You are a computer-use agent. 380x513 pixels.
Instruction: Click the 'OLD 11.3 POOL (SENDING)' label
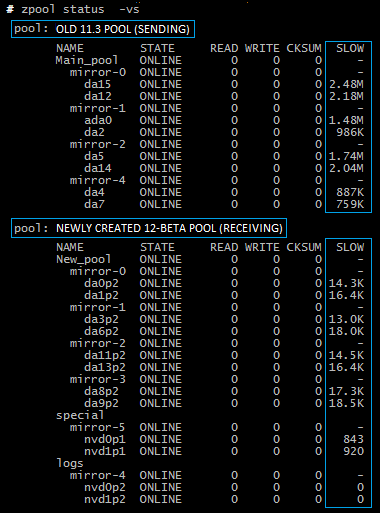[123, 29]
